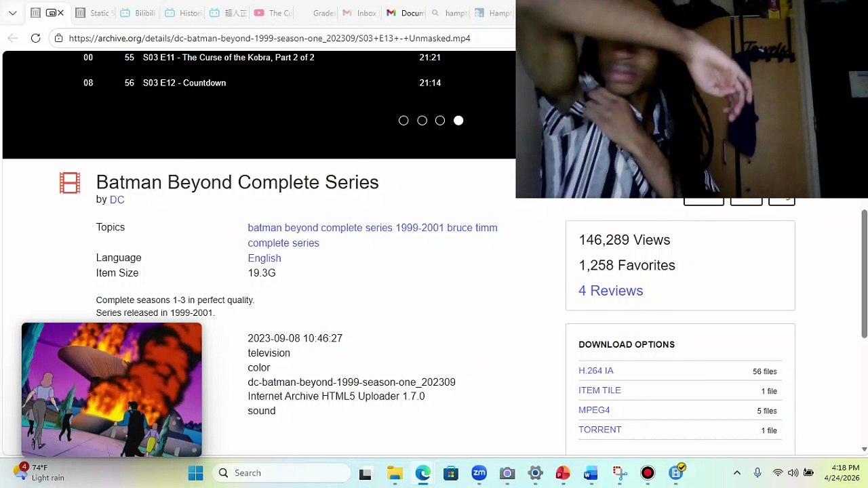Click the movies media type icon
This screenshot has height=488, width=868.
point(70,183)
